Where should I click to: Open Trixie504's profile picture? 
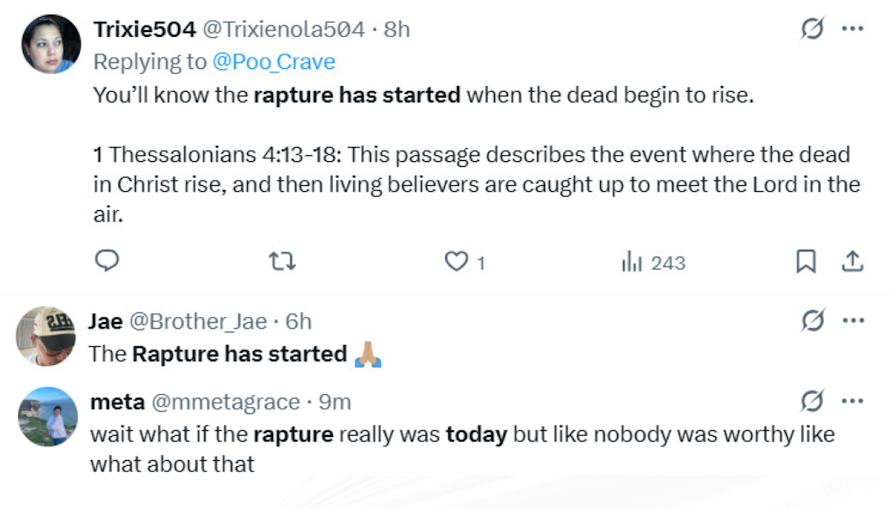(50, 45)
